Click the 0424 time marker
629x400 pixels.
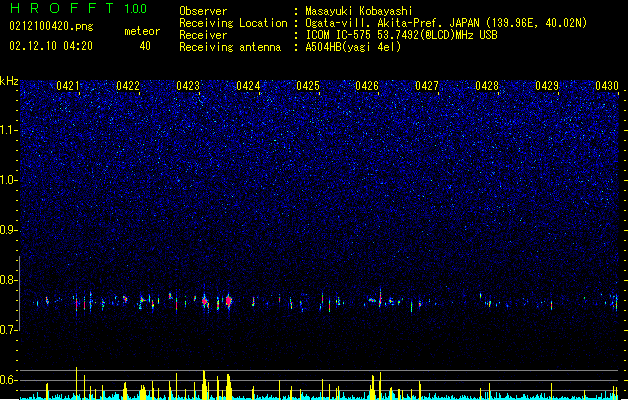[248, 86]
